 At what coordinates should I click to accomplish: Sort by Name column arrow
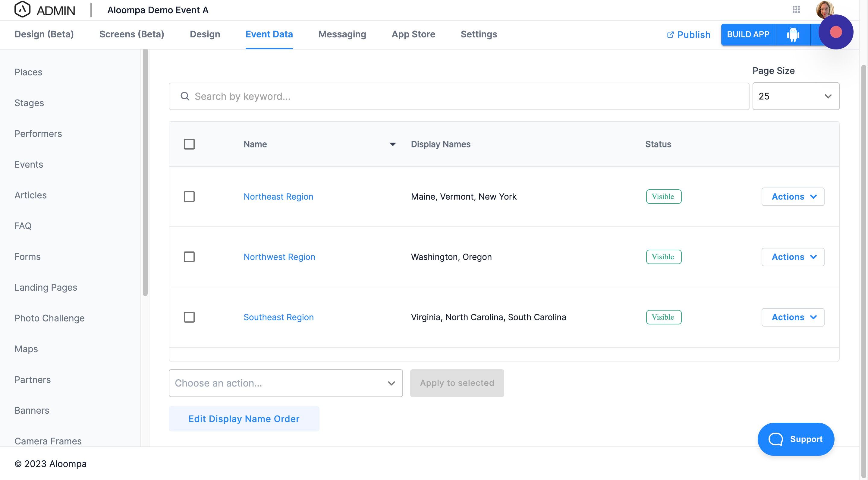392,144
